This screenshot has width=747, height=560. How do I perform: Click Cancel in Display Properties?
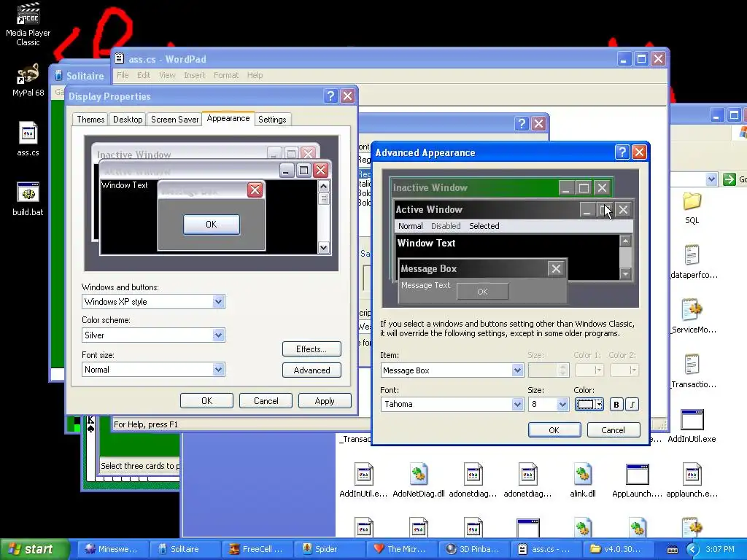pos(266,401)
